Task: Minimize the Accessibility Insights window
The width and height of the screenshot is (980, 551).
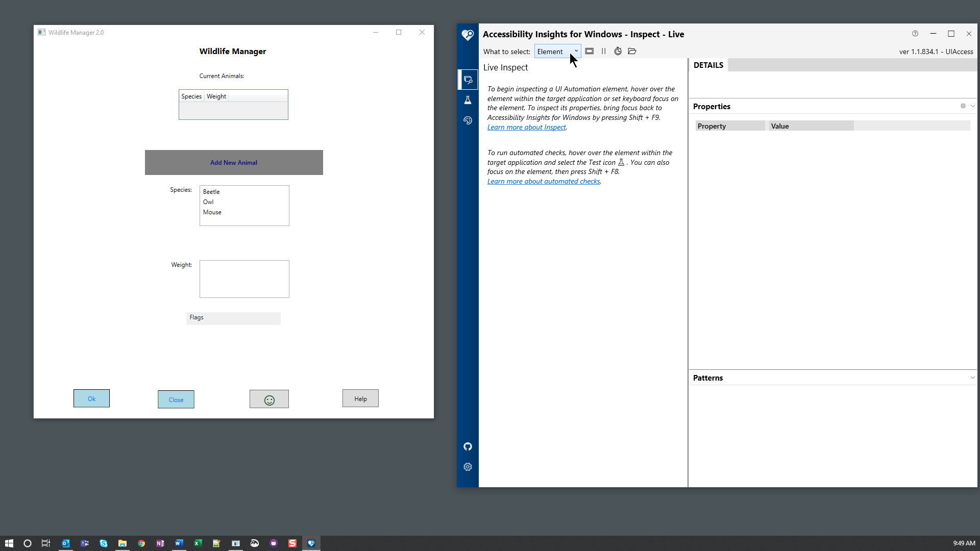Action: pyautogui.click(x=933, y=34)
